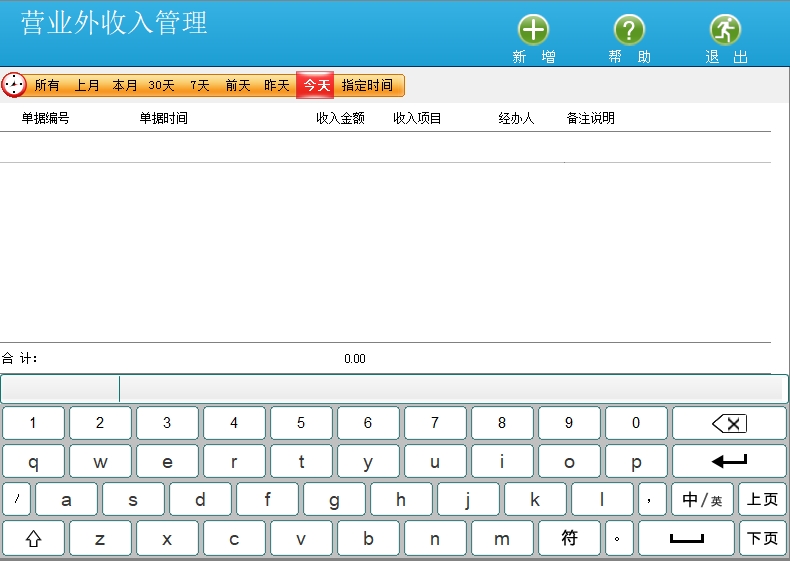
Task: Switch to 符 symbol keyboard
Action: pos(569,538)
